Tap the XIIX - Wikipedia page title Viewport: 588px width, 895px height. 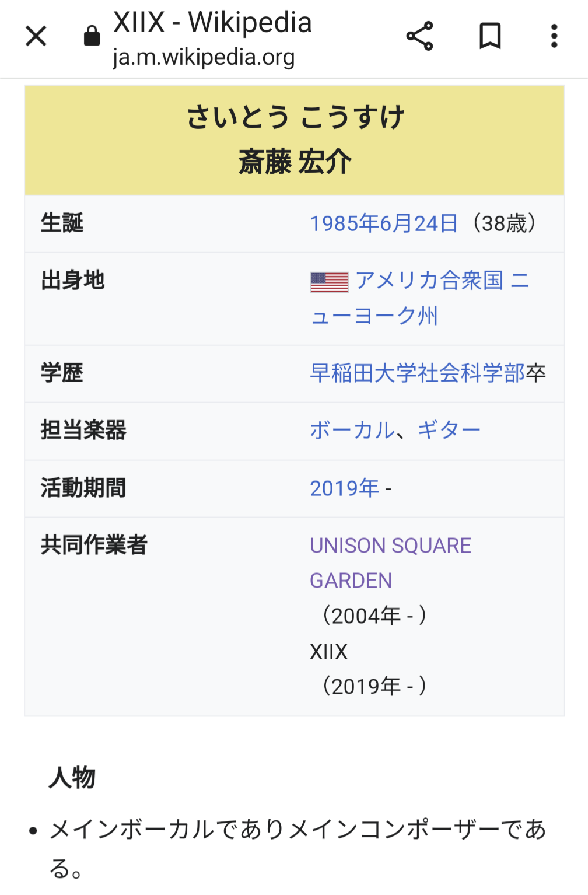coord(212,23)
